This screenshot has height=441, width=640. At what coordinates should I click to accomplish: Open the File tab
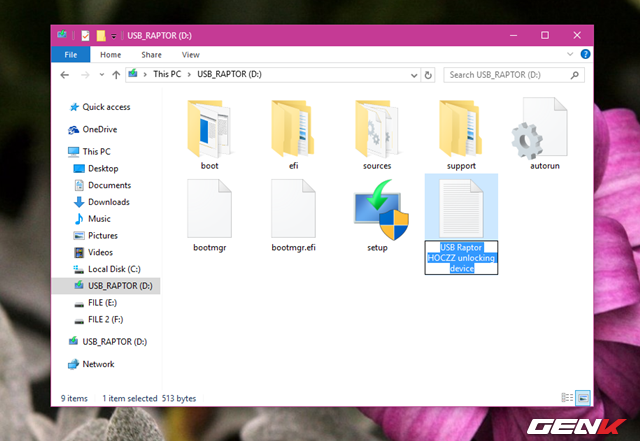pos(71,54)
